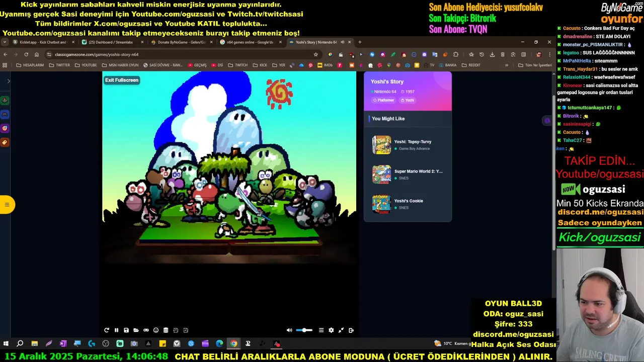Select the Yoshi tag
The width and height of the screenshot is (644, 362).
click(408, 100)
